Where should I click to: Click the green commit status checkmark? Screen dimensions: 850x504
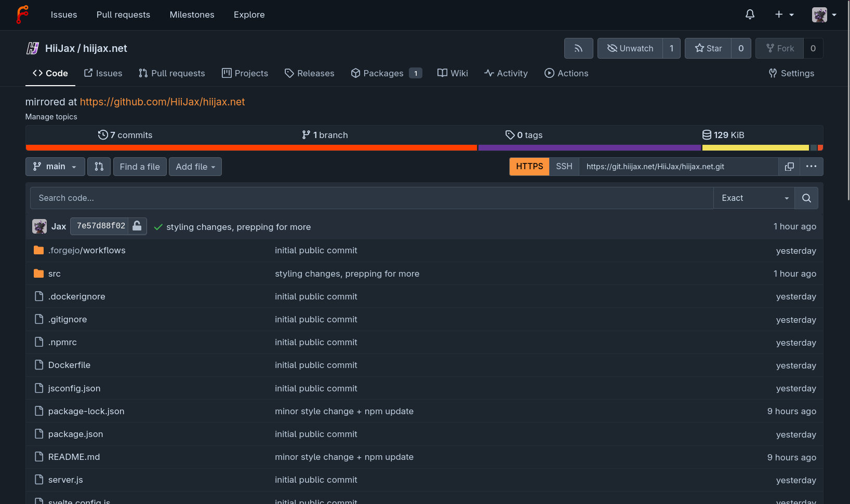(158, 227)
